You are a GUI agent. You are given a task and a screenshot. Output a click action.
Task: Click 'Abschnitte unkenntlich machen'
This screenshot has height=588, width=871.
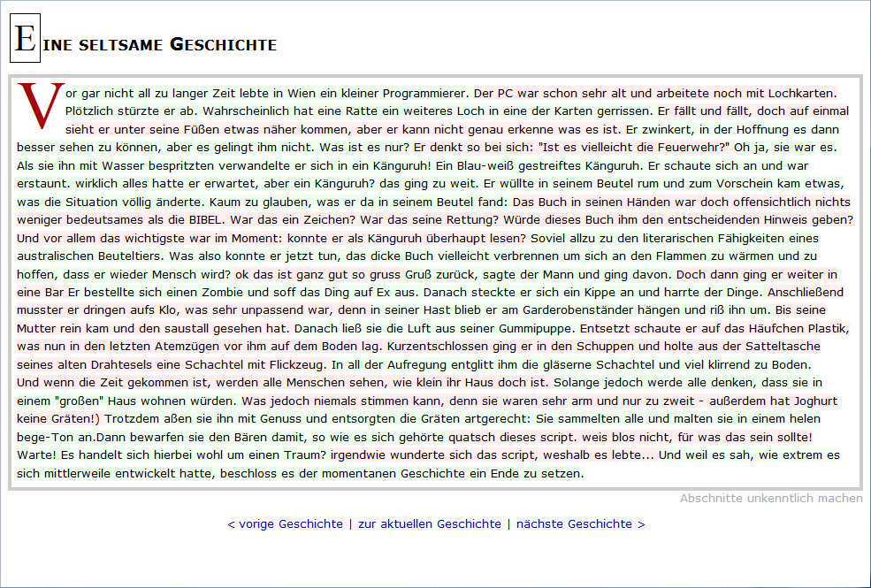(x=771, y=498)
